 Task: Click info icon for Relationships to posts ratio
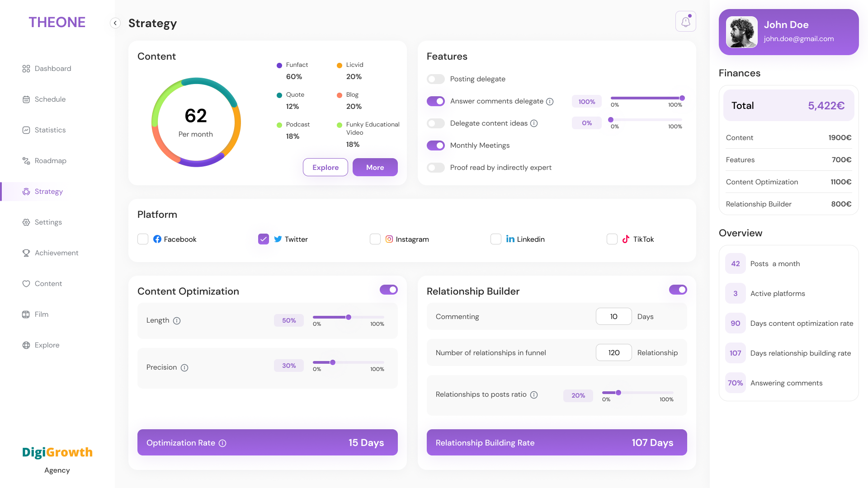pyautogui.click(x=534, y=395)
